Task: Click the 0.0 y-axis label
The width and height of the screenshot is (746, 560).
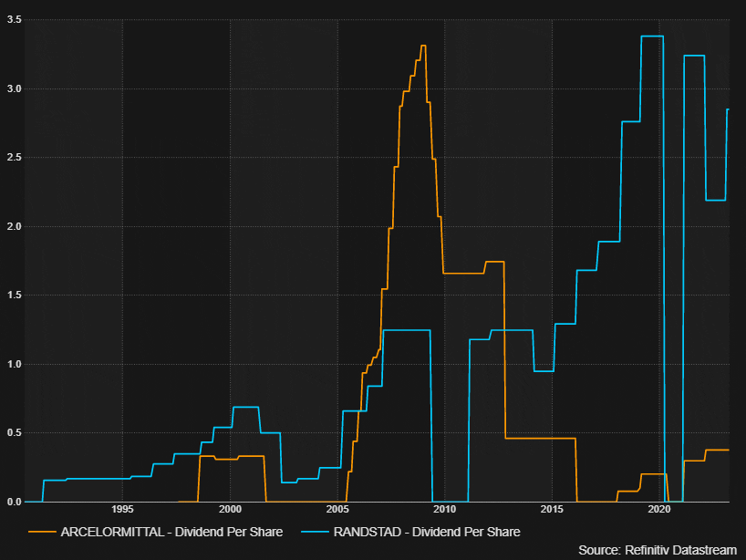Action: pyautogui.click(x=15, y=502)
